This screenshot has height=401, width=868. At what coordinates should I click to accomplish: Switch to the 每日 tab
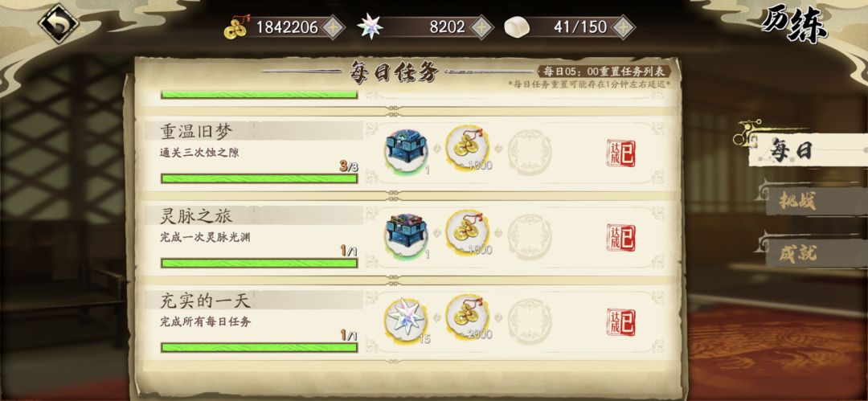[805, 149]
